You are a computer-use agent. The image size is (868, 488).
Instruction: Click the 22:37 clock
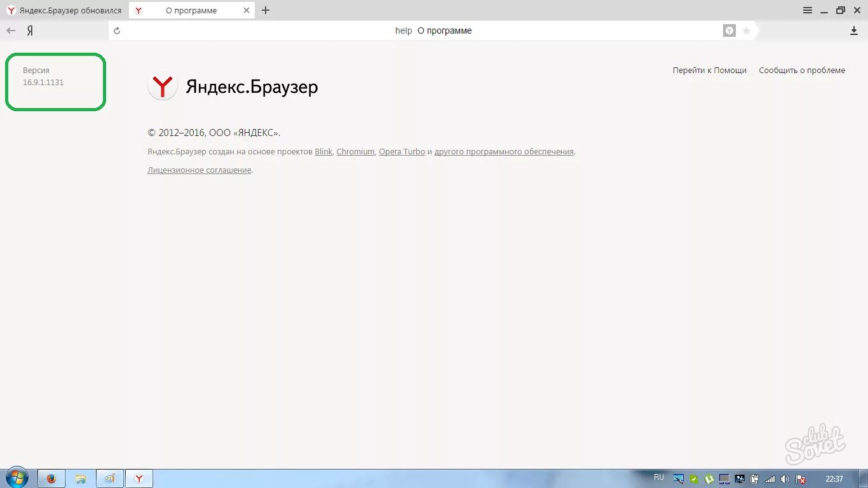(x=834, y=479)
